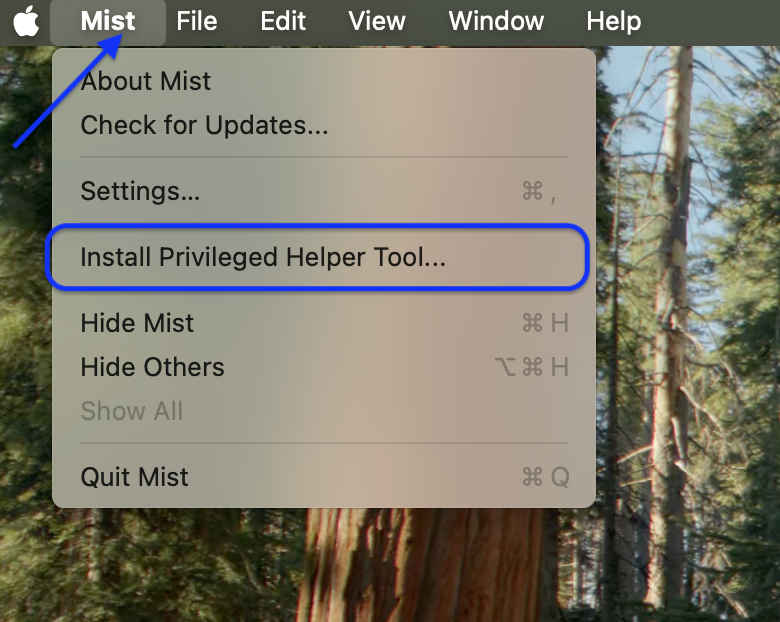Open the Window menu
The width and height of the screenshot is (780, 622).
496,21
